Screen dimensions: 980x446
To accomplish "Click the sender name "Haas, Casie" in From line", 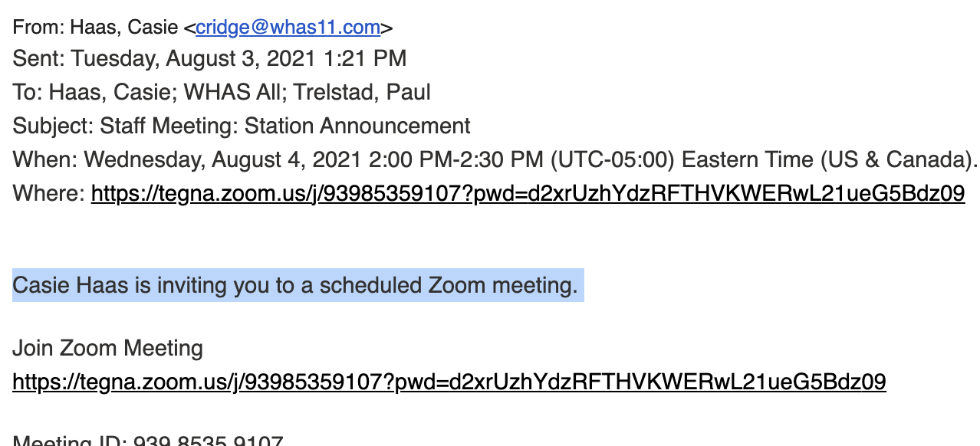I will pos(124,28).
